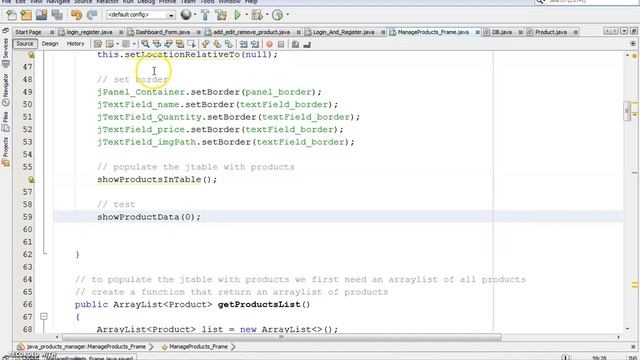Open the Debug Project dropdown arrow
Screen dimensions: 640x360
tap(267, 15)
